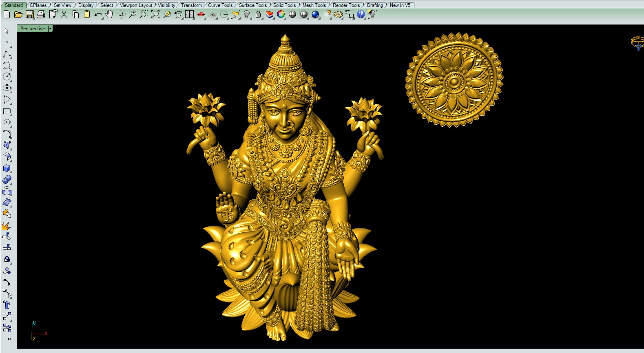
Task: Open the Mesh Tools tab
Action: coord(314,5)
